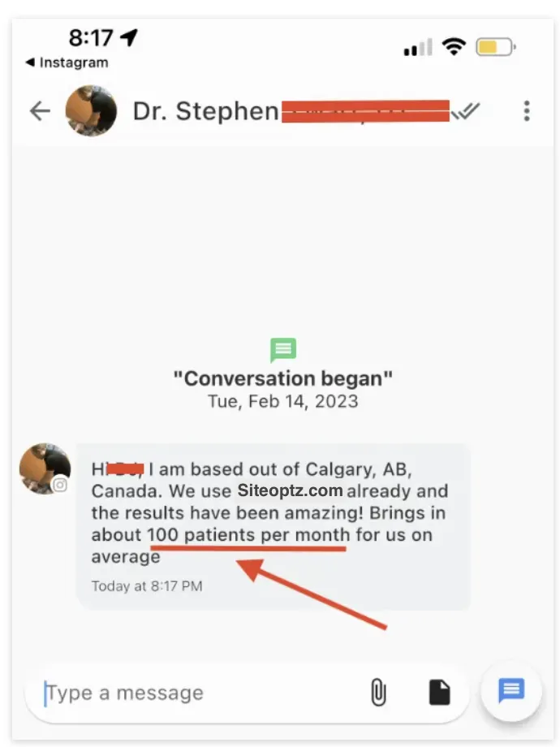Open the Siteoptz.com link in message

[x=290, y=490]
